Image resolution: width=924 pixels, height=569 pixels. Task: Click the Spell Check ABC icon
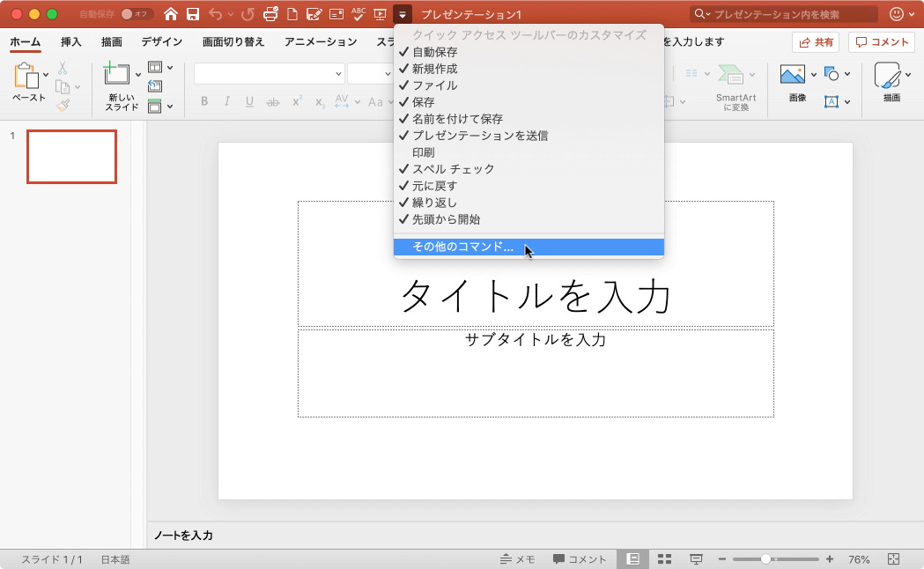[x=359, y=14]
